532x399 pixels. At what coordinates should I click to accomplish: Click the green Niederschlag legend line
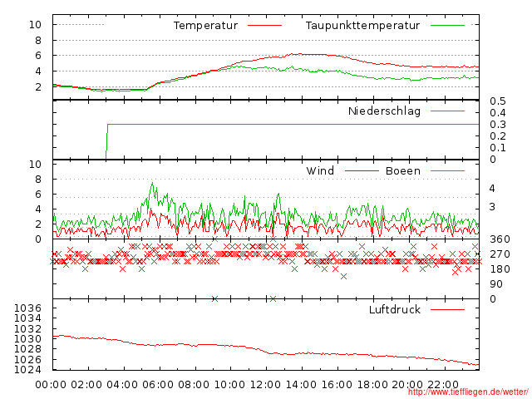[447, 111]
